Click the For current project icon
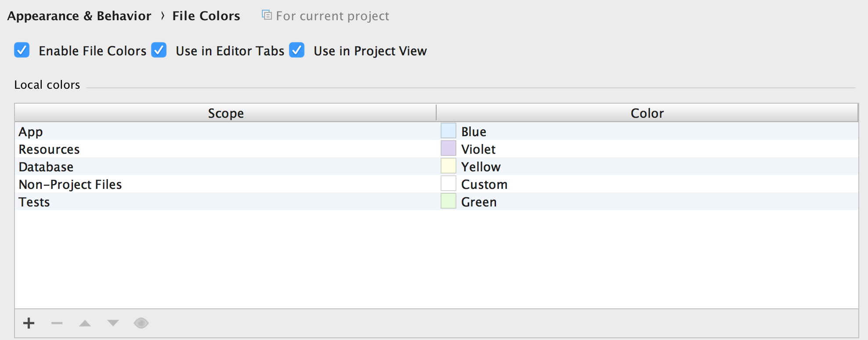Viewport: 868px width, 340px height. click(x=266, y=14)
